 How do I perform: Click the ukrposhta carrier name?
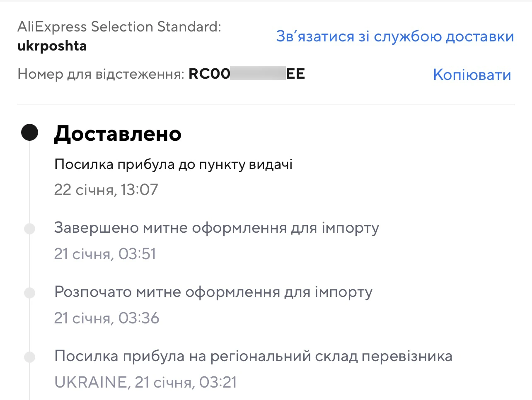pos(51,46)
